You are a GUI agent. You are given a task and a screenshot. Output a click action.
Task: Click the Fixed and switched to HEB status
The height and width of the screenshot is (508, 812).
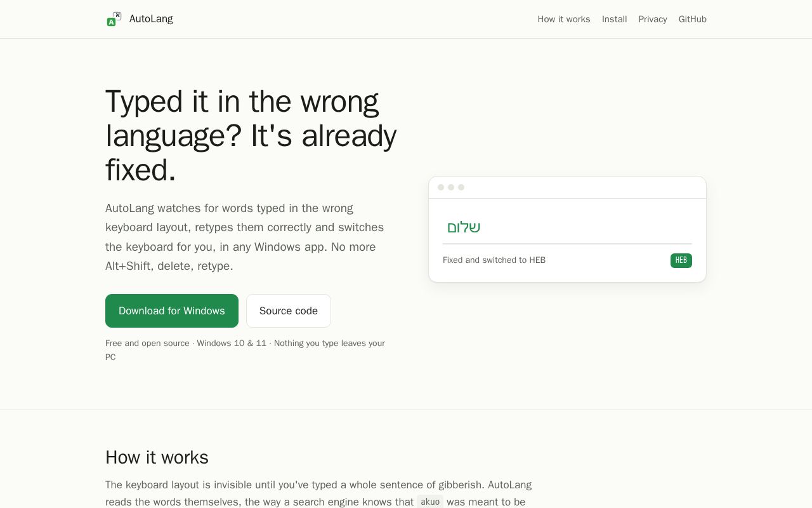coord(494,260)
